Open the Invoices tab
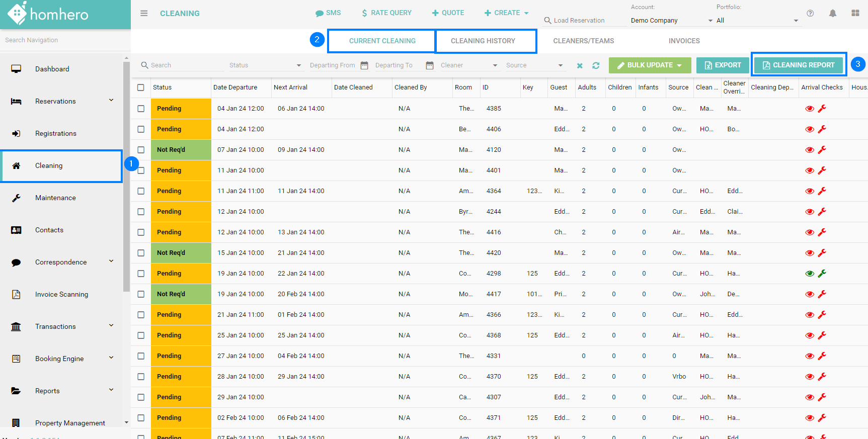This screenshot has height=439, width=868. click(684, 41)
